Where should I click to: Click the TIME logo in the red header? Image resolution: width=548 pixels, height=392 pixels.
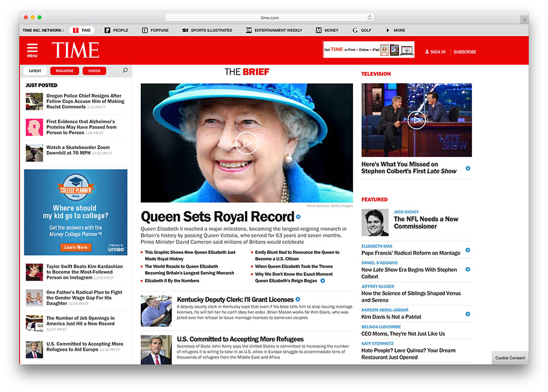click(76, 50)
